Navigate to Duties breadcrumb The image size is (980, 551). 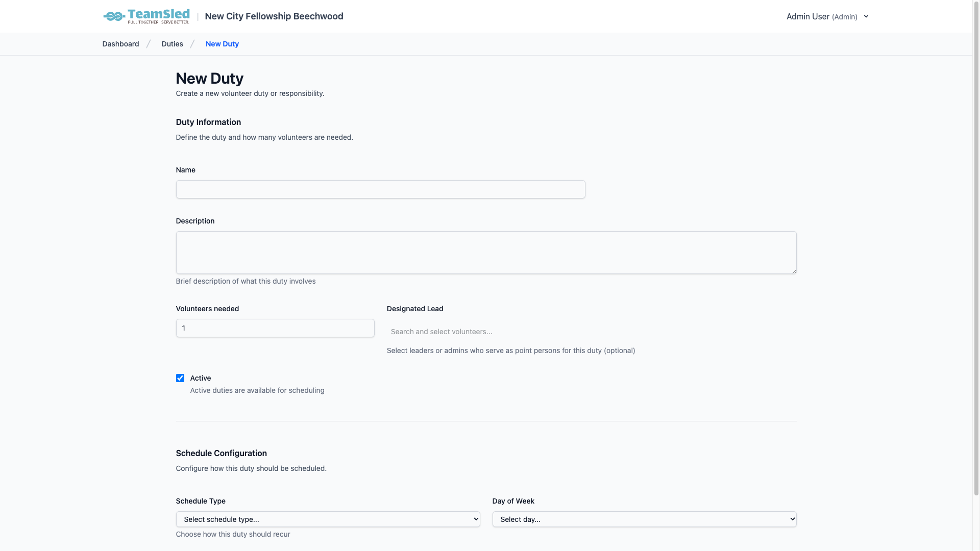172,44
